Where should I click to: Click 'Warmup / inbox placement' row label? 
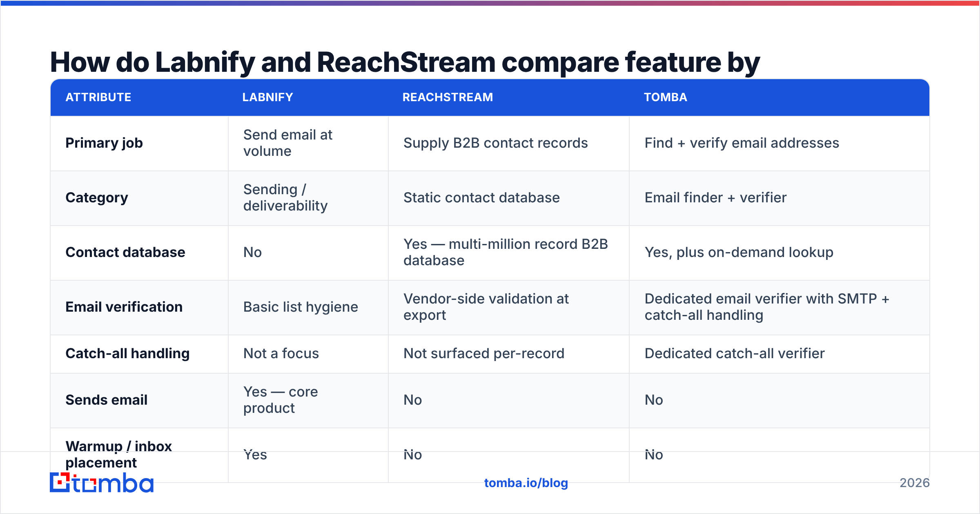[x=118, y=454]
